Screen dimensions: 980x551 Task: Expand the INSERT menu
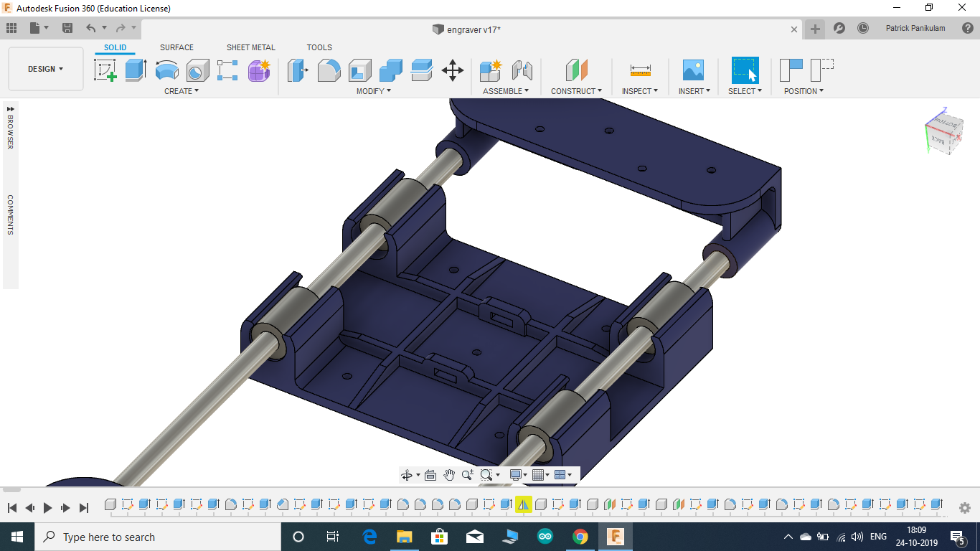(x=694, y=91)
